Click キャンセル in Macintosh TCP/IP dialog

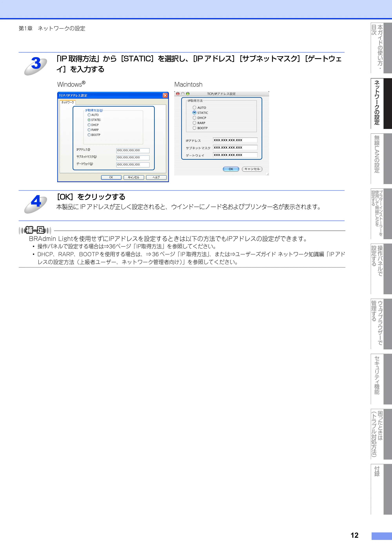[x=252, y=169]
